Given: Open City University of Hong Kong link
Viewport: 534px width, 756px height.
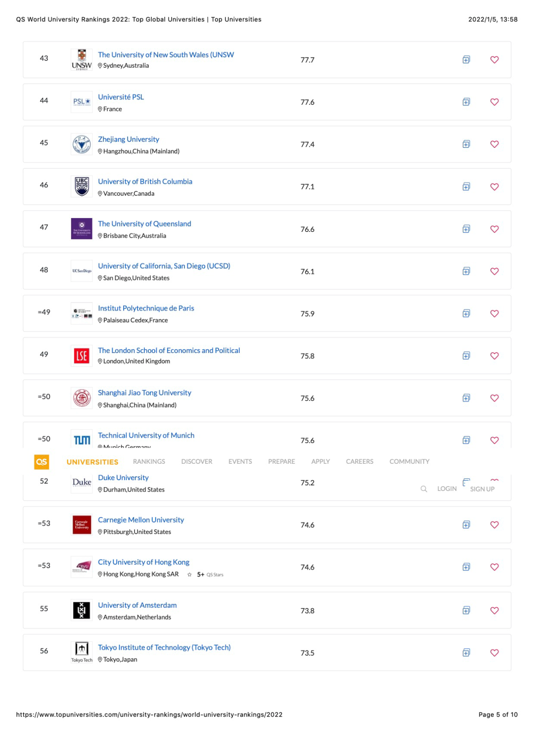Looking at the screenshot, I should (143, 562).
